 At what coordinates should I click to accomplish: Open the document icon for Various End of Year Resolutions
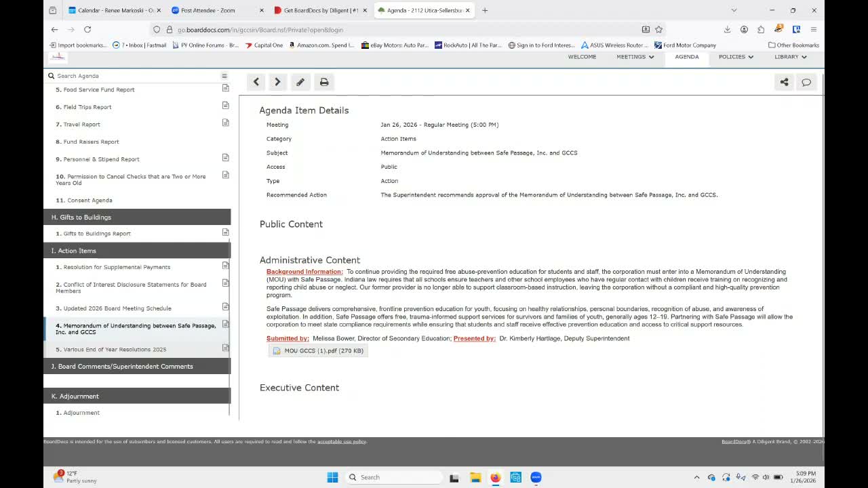(226, 348)
